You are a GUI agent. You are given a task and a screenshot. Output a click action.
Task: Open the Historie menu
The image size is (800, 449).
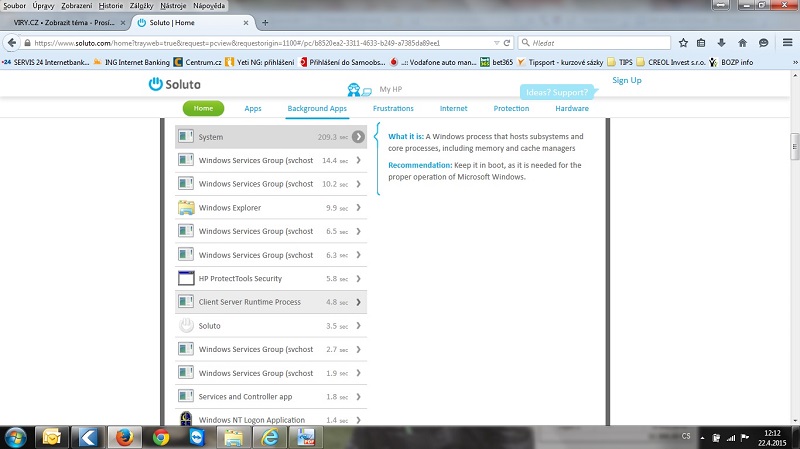111,6
